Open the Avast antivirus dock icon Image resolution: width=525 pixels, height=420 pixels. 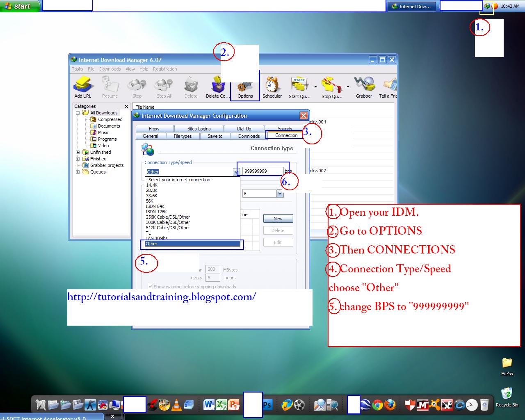435,405
